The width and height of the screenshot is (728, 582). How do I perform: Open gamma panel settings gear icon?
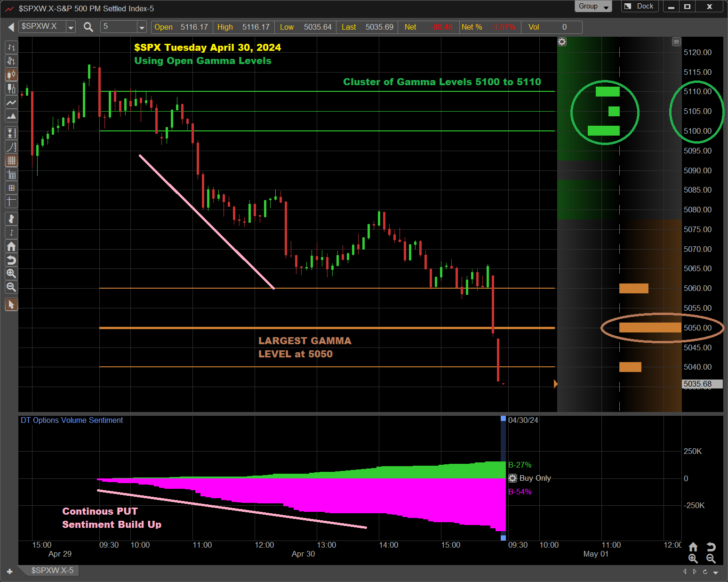(x=562, y=42)
